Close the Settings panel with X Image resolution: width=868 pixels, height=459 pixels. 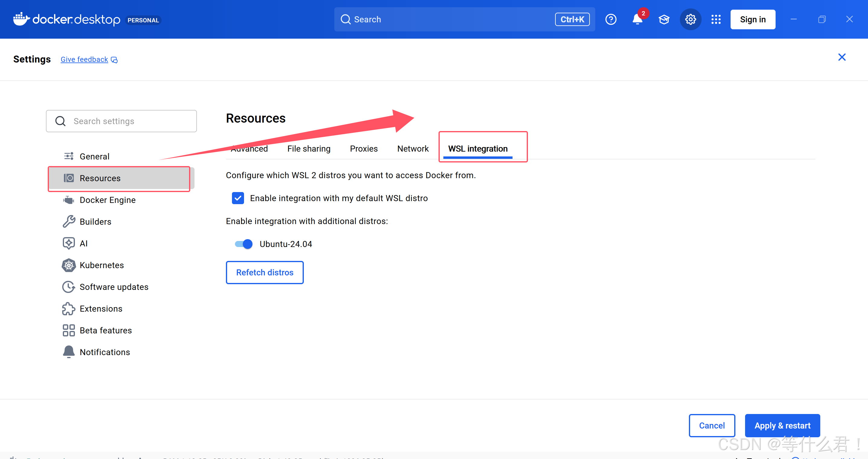pyautogui.click(x=842, y=57)
